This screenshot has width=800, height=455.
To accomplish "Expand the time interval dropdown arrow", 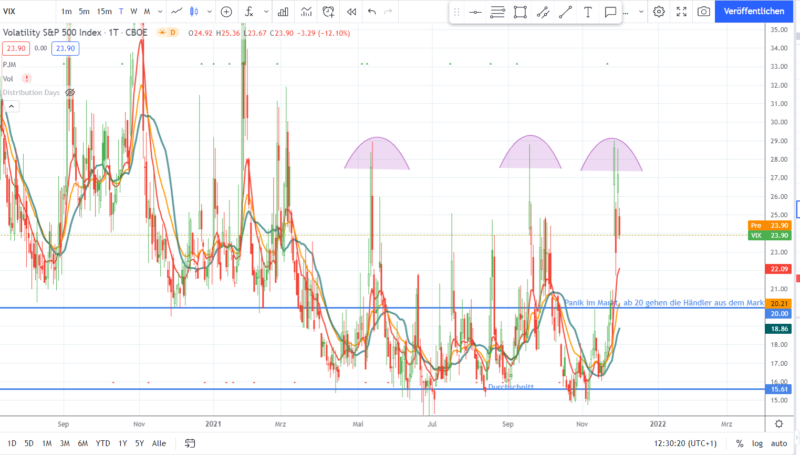I will coord(159,12).
